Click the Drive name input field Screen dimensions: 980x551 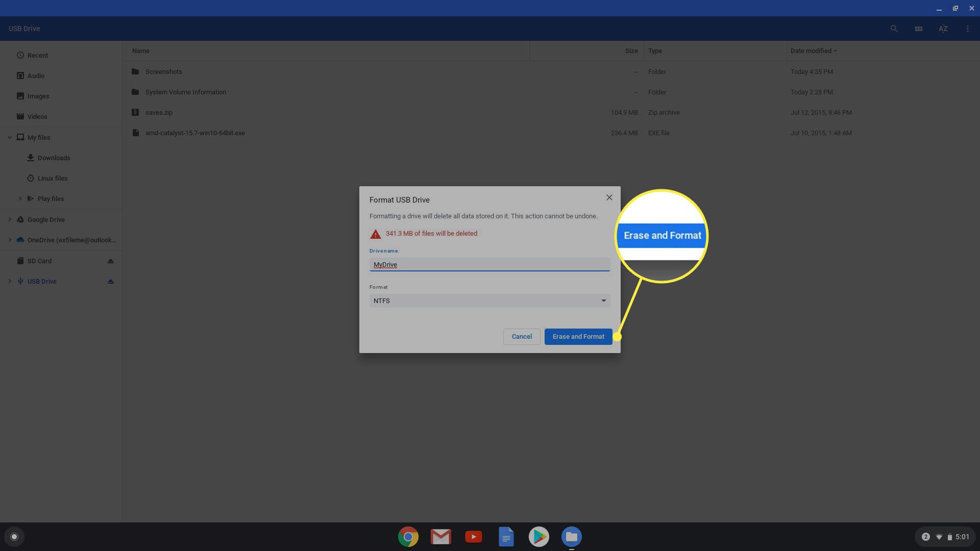(489, 264)
